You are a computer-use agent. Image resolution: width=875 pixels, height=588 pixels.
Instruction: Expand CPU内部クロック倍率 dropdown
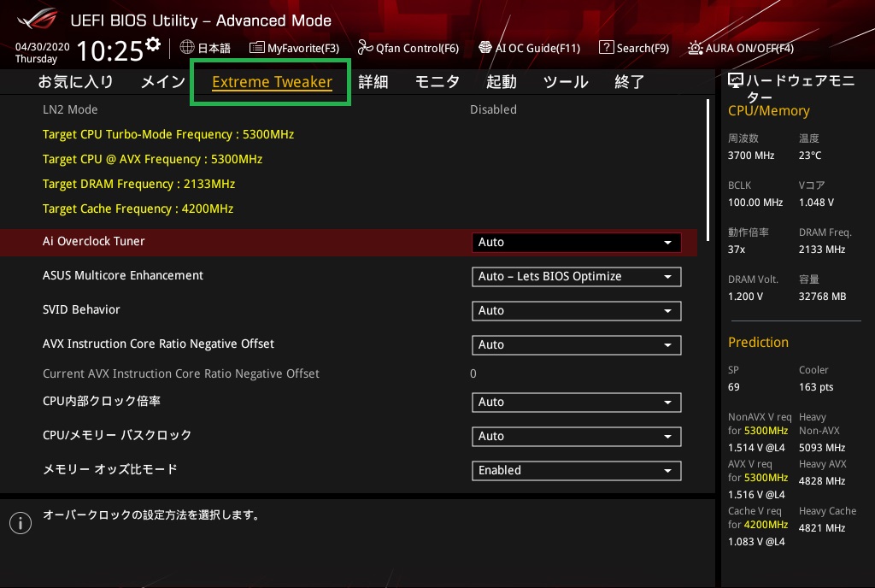(577, 403)
